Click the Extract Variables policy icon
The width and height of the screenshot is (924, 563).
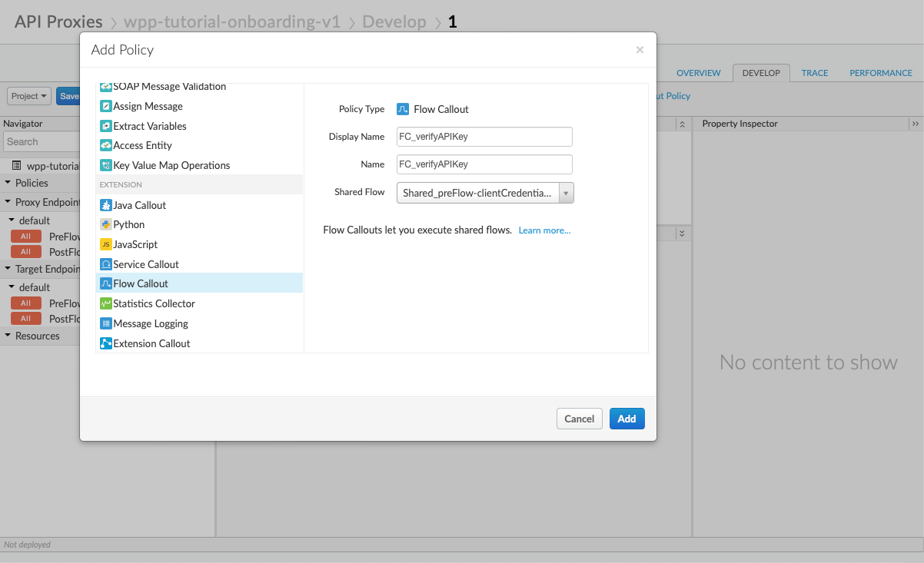pyautogui.click(x=106, y=126)
